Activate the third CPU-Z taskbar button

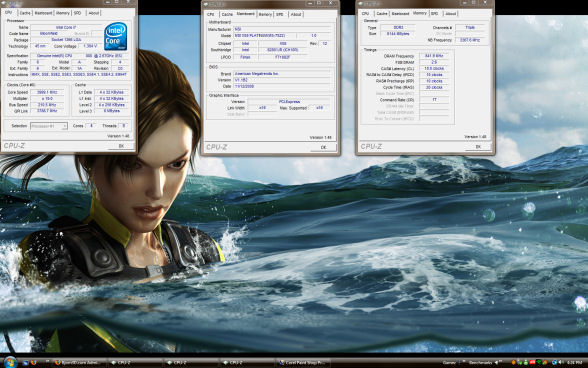click(246, 363)
